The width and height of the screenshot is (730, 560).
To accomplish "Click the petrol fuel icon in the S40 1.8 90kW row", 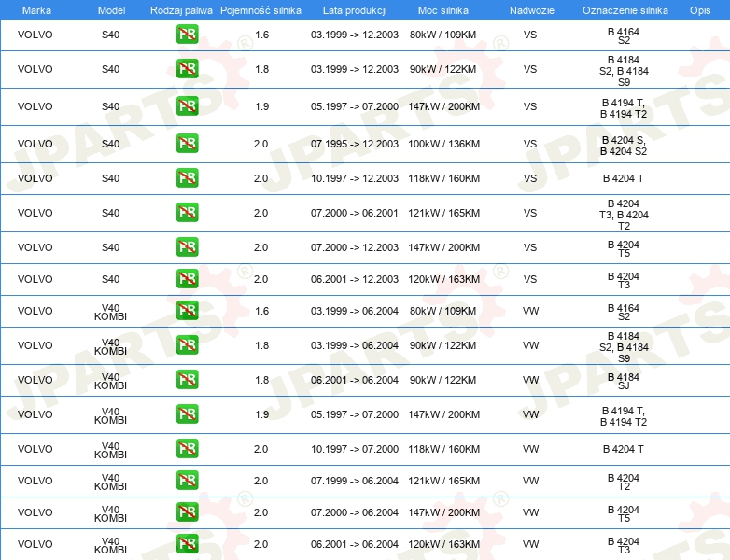I will pos(187,69).
